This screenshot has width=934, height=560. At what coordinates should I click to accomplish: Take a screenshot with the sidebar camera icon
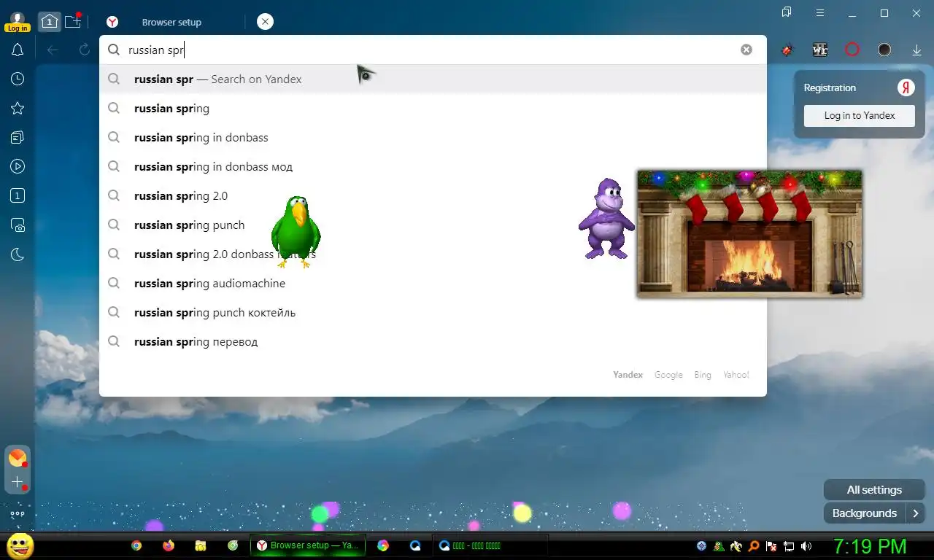click(18, 225)
